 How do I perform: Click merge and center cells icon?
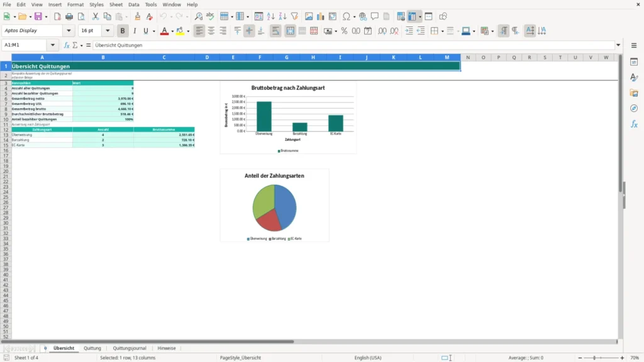click(291, 31)
